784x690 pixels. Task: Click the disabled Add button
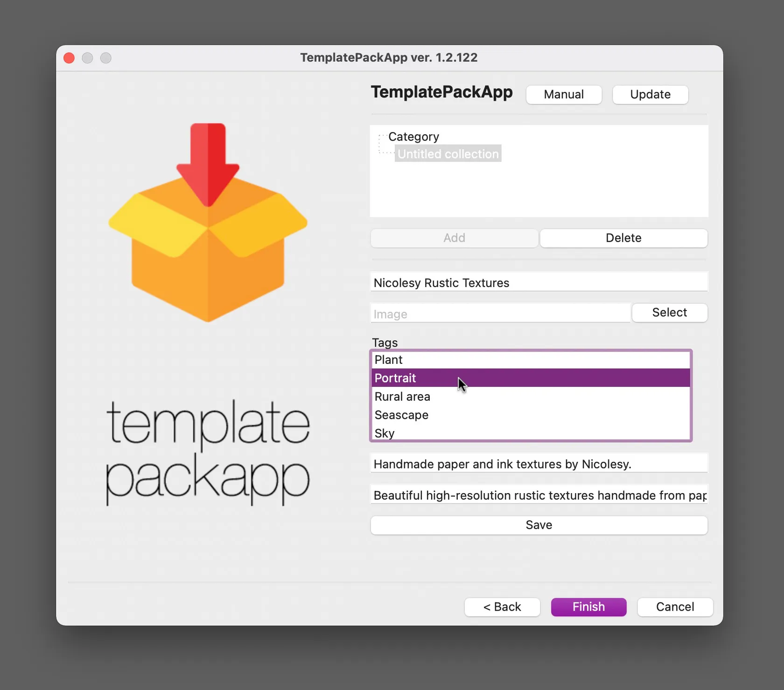(454, 238)
